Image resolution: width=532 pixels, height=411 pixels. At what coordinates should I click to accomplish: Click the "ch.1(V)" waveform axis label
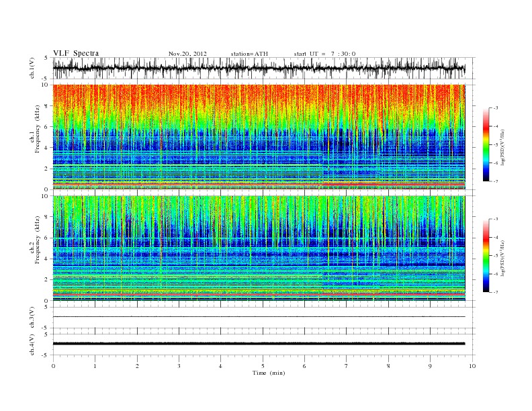tap(32, 68)
